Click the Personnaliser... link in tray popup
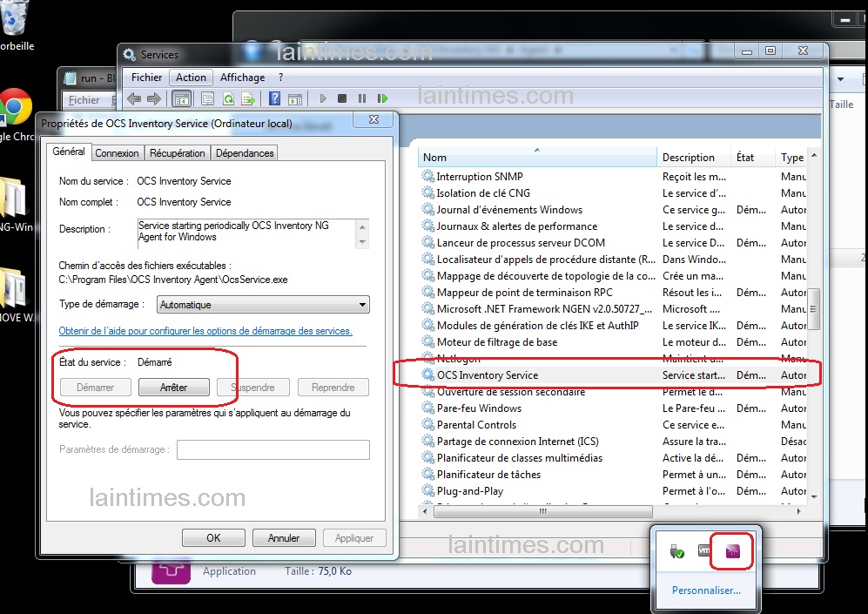The width and height of the screenshot is (868, 614). coord(706,590)
